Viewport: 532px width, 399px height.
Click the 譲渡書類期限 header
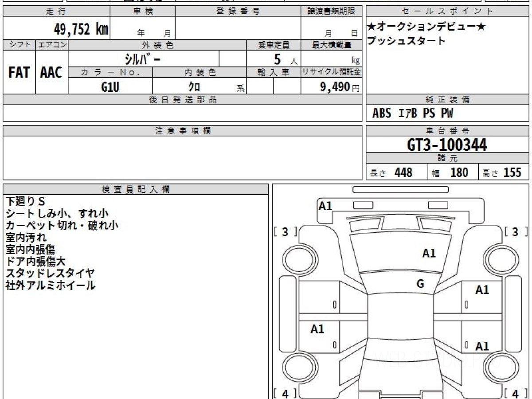[331, 12]
